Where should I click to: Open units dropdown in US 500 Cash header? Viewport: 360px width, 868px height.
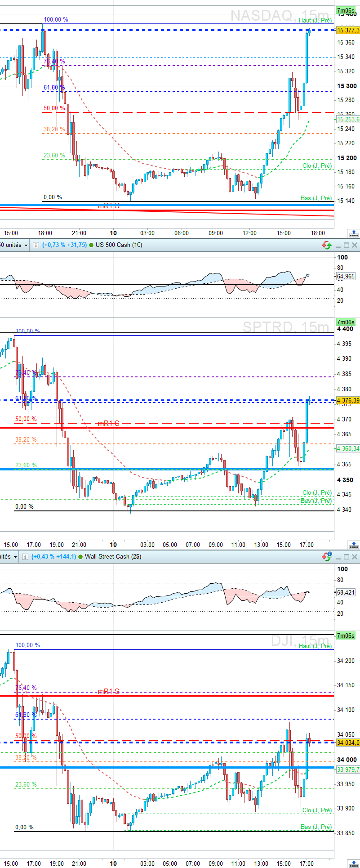click(x=14, y=245)
